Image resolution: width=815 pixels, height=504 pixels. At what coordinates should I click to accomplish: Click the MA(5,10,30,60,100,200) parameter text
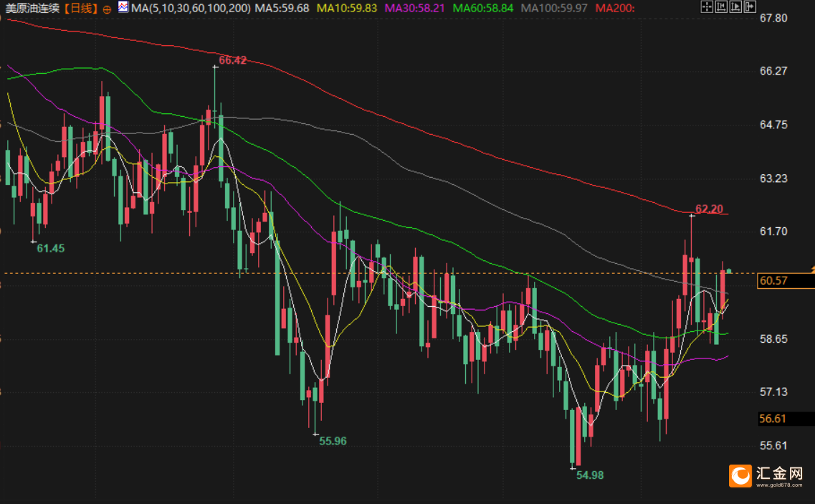[191, 9]
